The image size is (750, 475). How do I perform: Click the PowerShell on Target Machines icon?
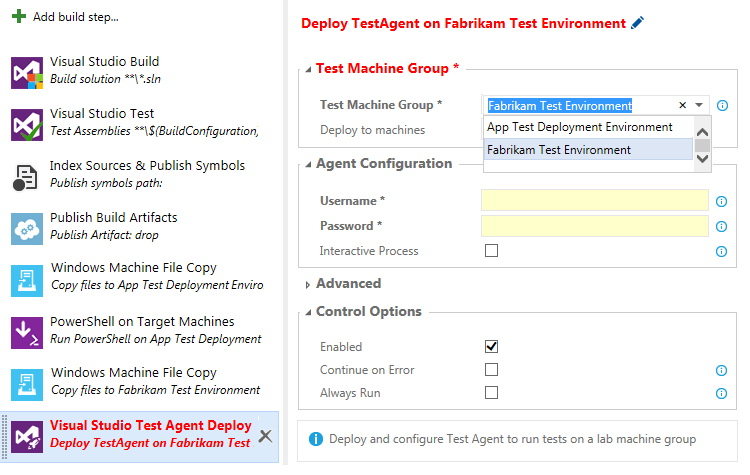[26, 332]
